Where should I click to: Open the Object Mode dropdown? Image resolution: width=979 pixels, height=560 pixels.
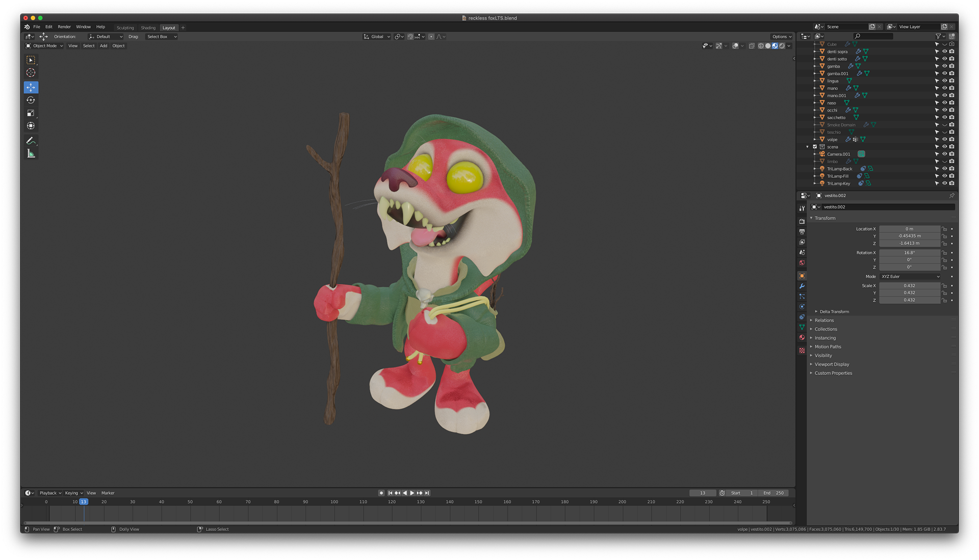(45, 46)
